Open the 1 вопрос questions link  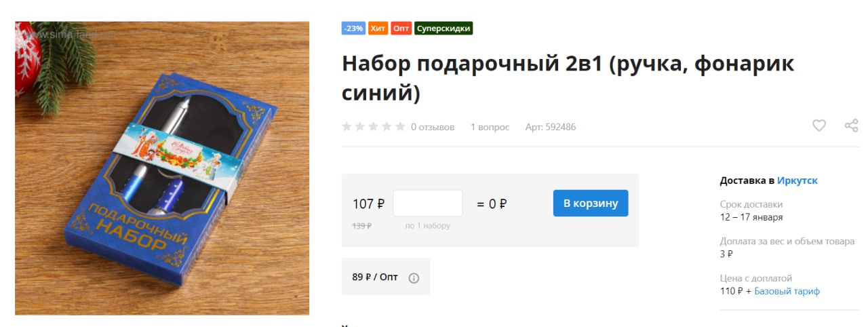(490, 127)
